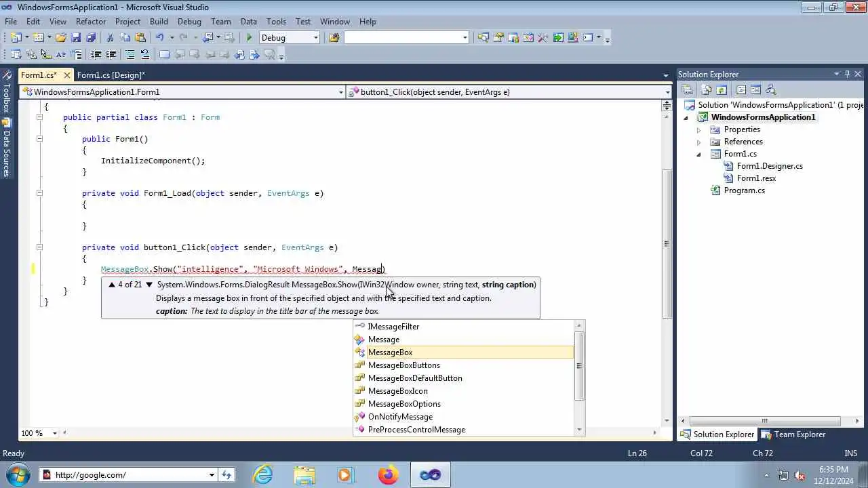Open the Build menu

(159, 22)
